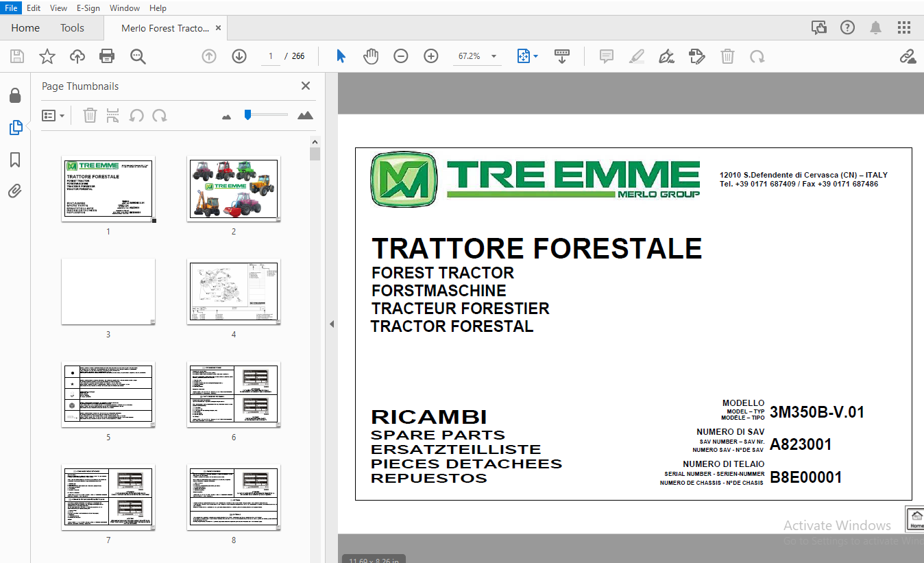Reduce thumbnail size with the small mountain icon
The width and height of the screenshot is (924, 563).
[227, 117]
